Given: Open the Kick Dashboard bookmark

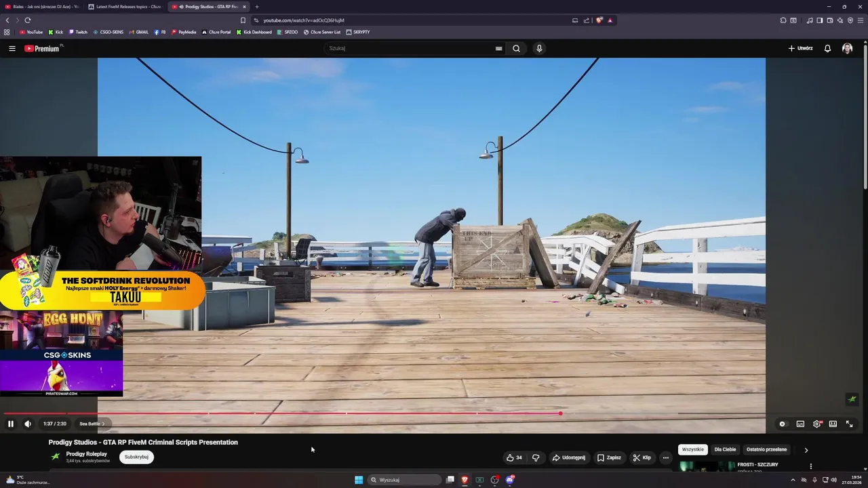Looking at the screenshot, I should pyautogui.click(x=254, y=32).
